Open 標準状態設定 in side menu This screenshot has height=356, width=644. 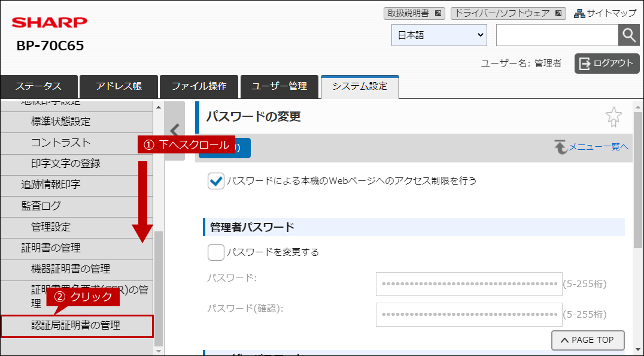[77, 122]
